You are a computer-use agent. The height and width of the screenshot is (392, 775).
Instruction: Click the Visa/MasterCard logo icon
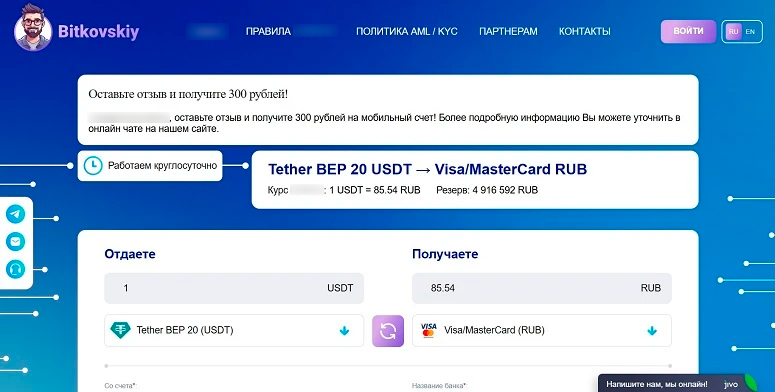[429, 330]
